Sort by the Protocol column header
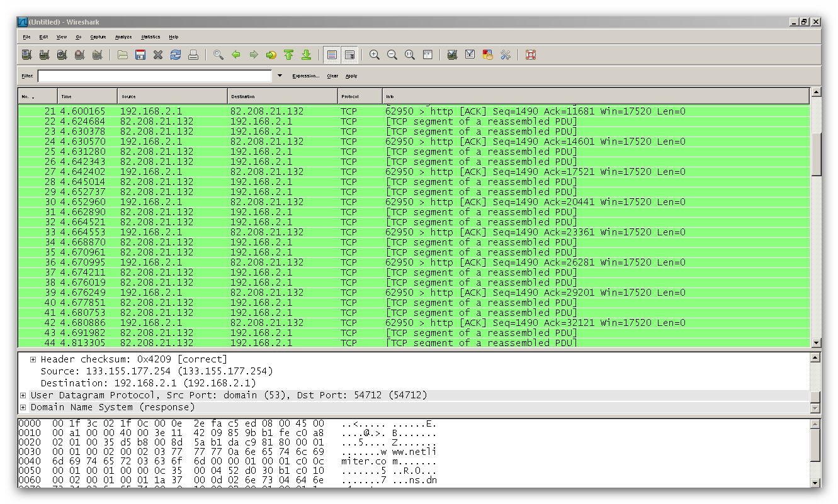838x504 pixels. [x=360, y=96]
